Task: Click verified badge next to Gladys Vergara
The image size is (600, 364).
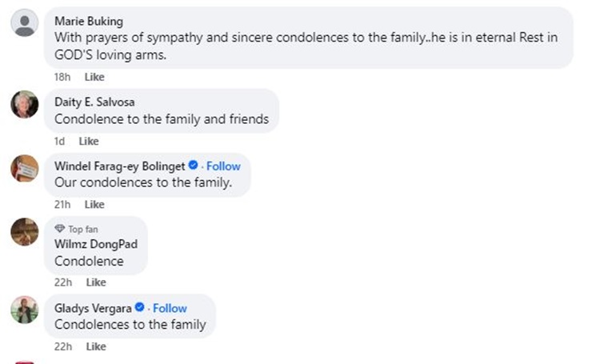Action: pyautogui.click(x=139, y=308)
